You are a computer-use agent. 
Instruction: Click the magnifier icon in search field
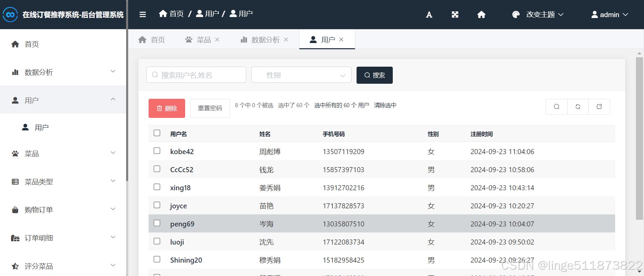coord(155,75)
